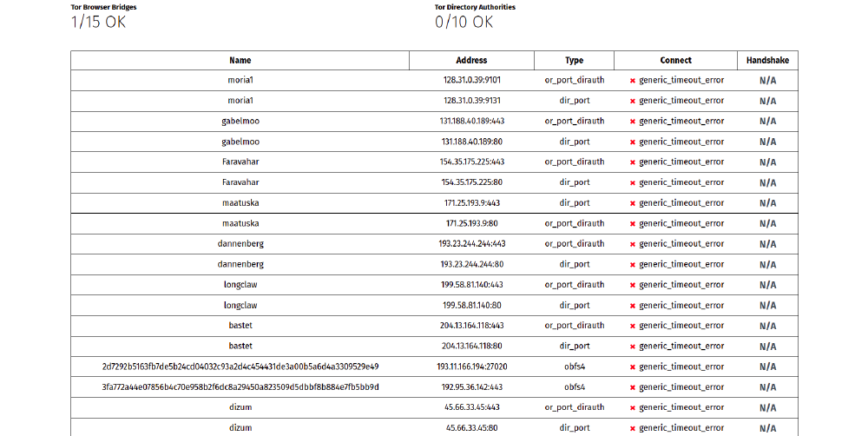
Task: Click red X icon for gabelmoo 131.188.40.189:443
Action: (x=633, y=122)
